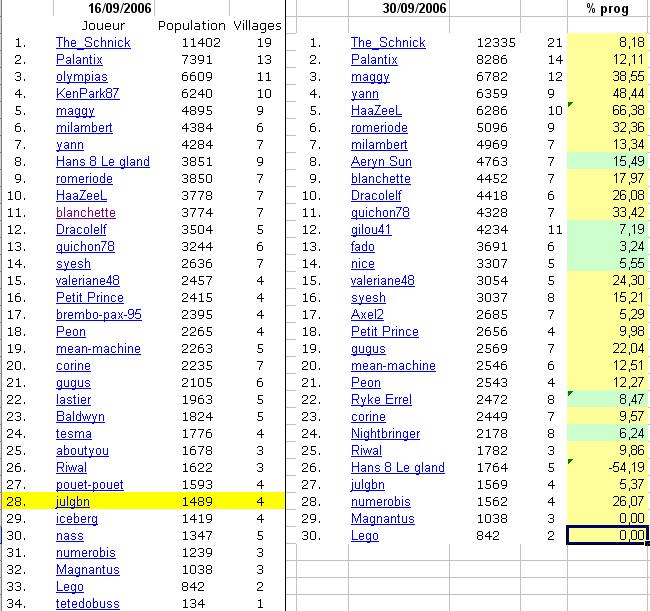Select the 48,44 progress cell
Image resolution: width=650 pixels, height=611 pixels.
click(607, 94)
